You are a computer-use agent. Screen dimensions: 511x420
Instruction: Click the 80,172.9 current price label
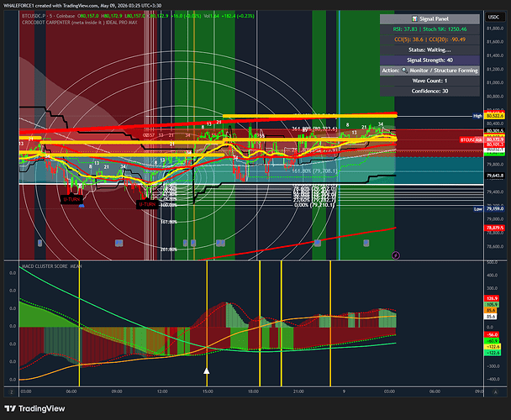pyautogui.click(x=495, y=139)
